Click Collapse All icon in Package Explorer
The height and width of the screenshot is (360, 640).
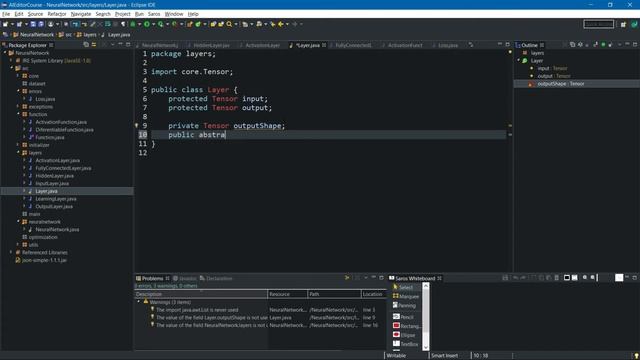(86, 45)
